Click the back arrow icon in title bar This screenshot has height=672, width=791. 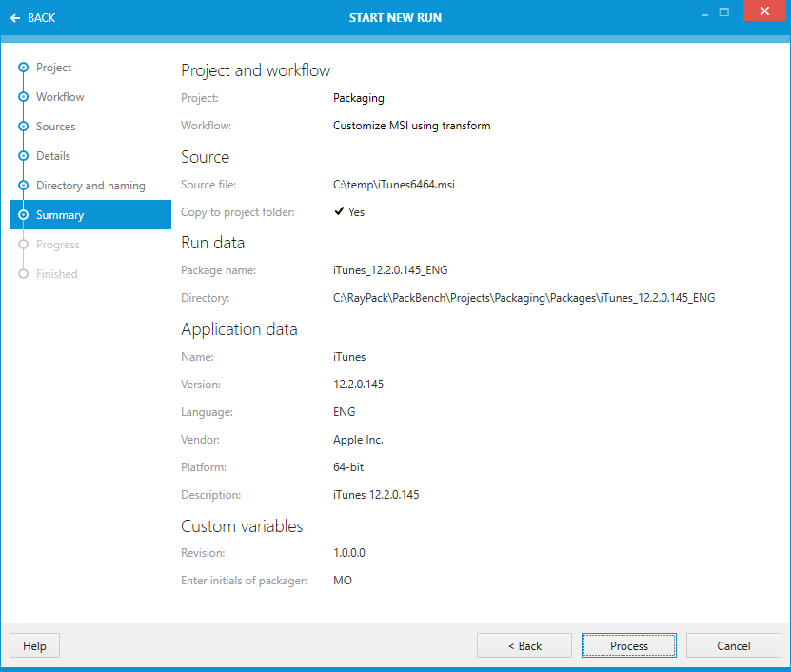click(15, 18)
